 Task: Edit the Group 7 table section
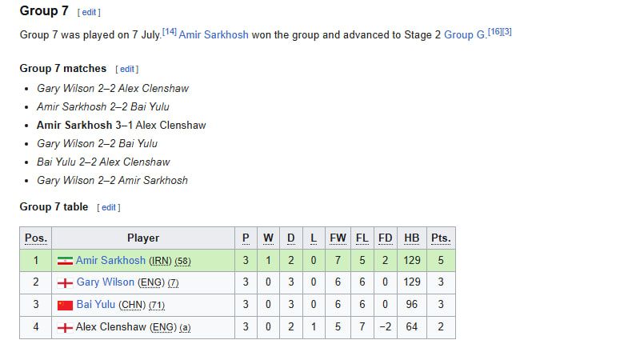(x=109, y=207)
